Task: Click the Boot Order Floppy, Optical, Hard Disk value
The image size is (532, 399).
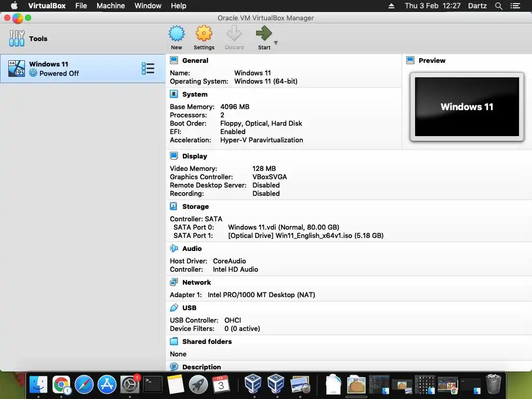Action: pyautogui.click(x=261, y=124)
